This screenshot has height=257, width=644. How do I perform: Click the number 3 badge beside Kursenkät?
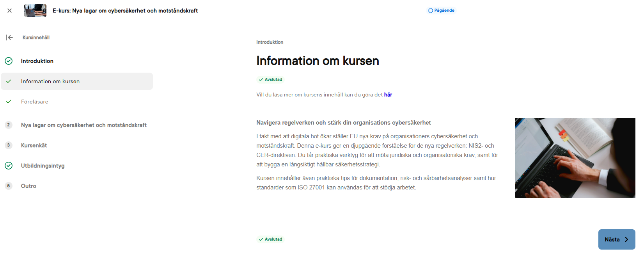(x=9, y=145)
